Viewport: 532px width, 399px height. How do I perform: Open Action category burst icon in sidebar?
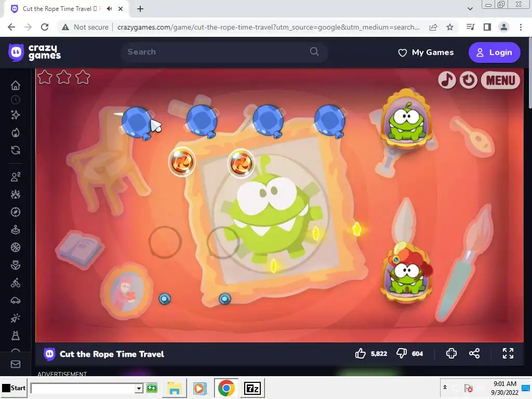point(16,194)
